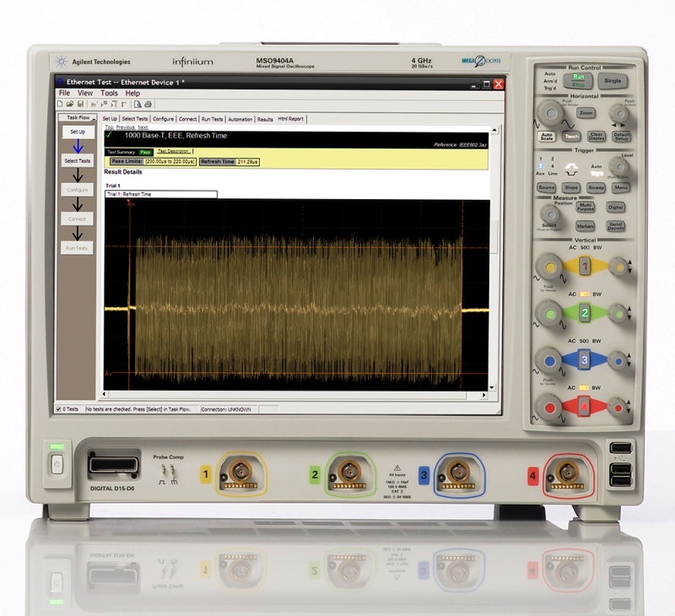Viewport: 675px width, 616px height.
Task: Click the Clear Display key
Action: coord(597,137)
